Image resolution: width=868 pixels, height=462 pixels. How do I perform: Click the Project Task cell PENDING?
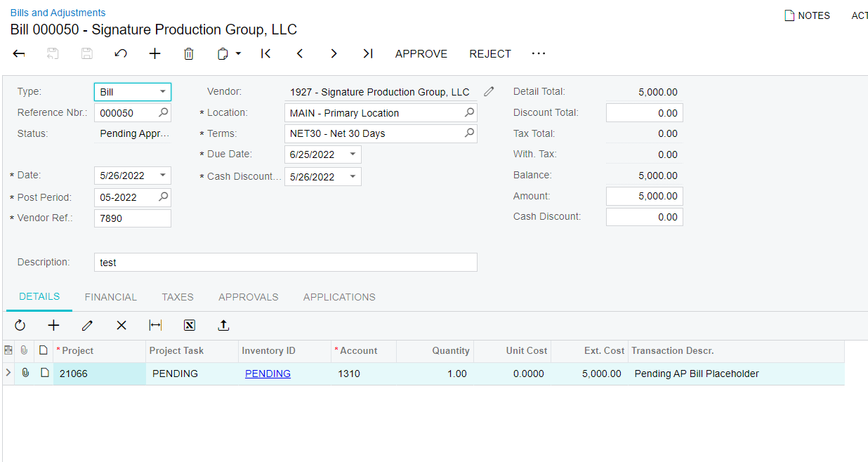[x=192, y=374]
